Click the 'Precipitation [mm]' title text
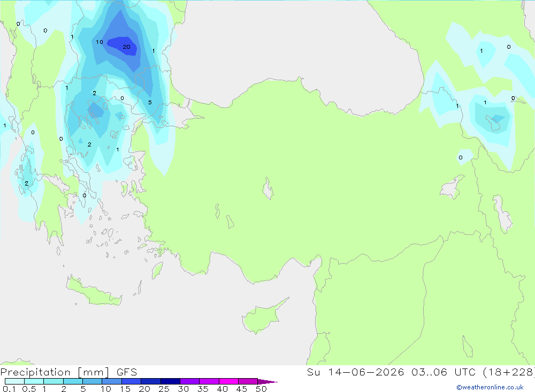This screenshot has width=535, height=392. pyautogui.click(x=55, y=372)
